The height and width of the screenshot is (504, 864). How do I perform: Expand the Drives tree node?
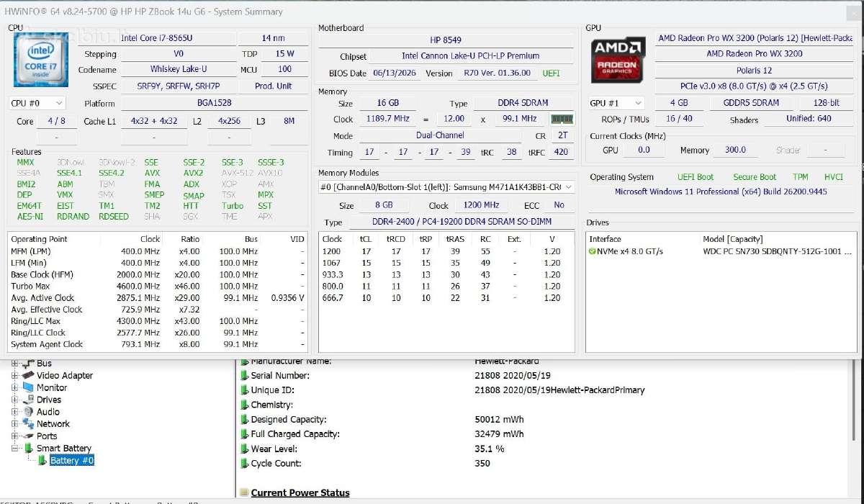tap(14, 400)
